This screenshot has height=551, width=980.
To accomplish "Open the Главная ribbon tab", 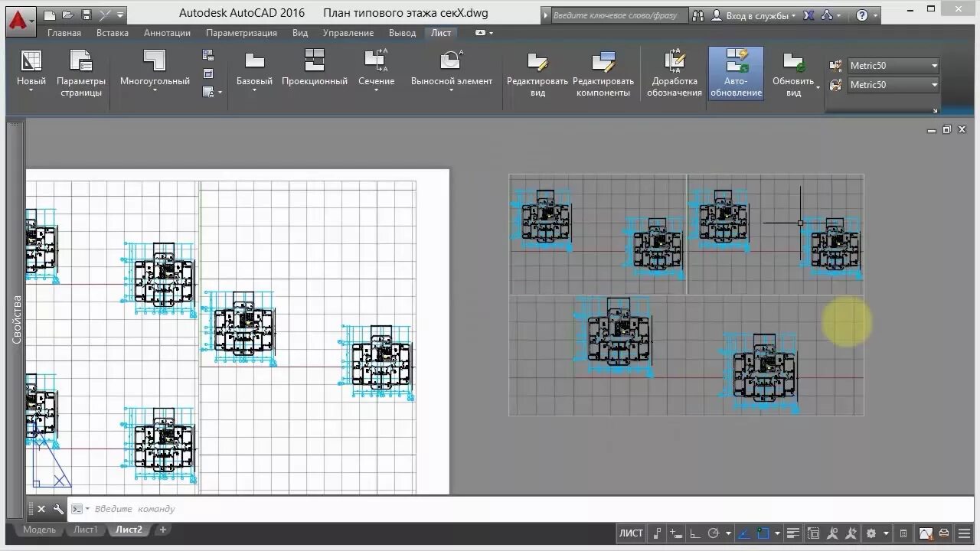I will point(64,33).
